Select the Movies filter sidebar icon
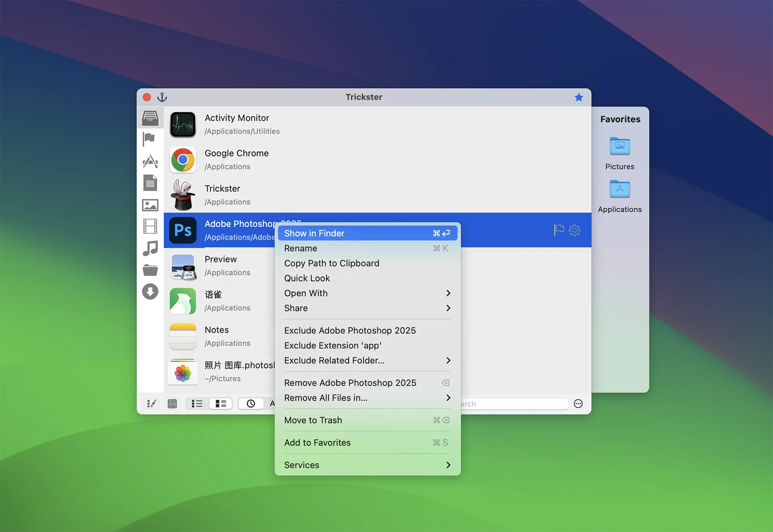The height and width of the screenshot is (532, 773). pos(150,226)
